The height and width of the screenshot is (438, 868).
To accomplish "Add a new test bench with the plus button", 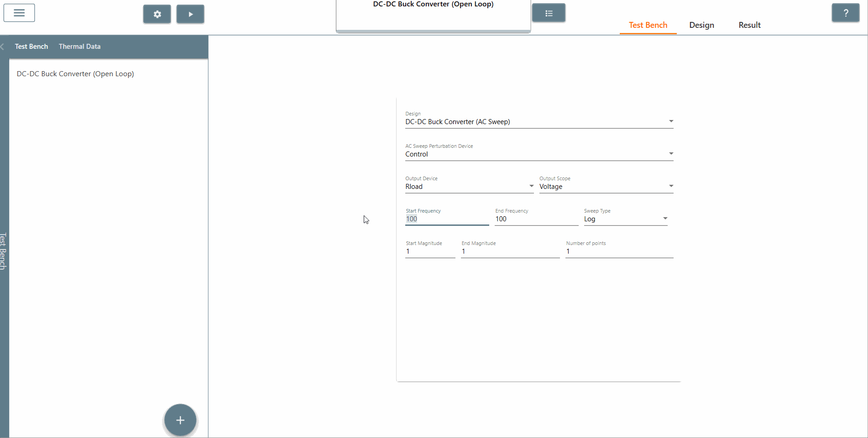I will (180, 420).
